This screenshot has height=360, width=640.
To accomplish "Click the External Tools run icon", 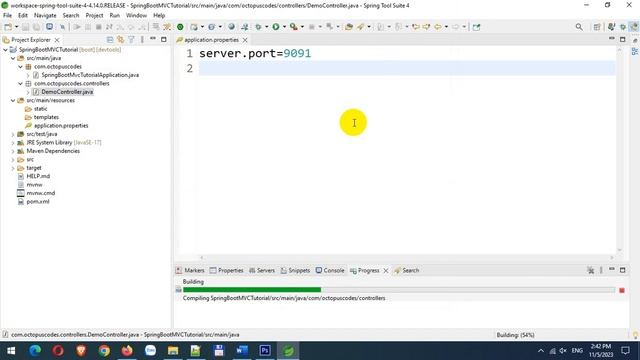I will (293, 27).
